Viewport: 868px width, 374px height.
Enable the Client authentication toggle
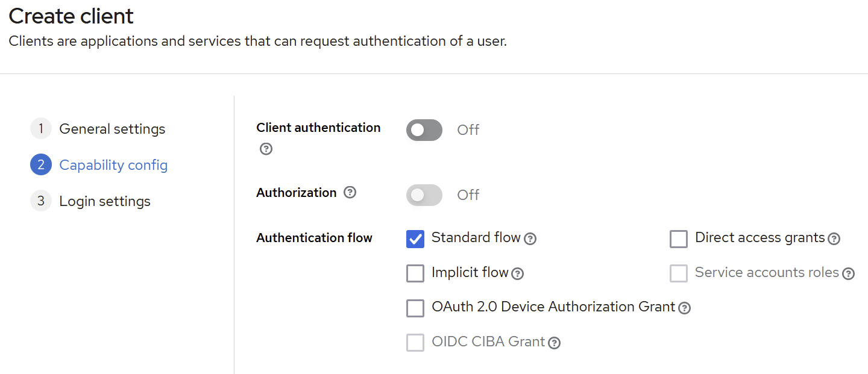(x=424, y=130)
